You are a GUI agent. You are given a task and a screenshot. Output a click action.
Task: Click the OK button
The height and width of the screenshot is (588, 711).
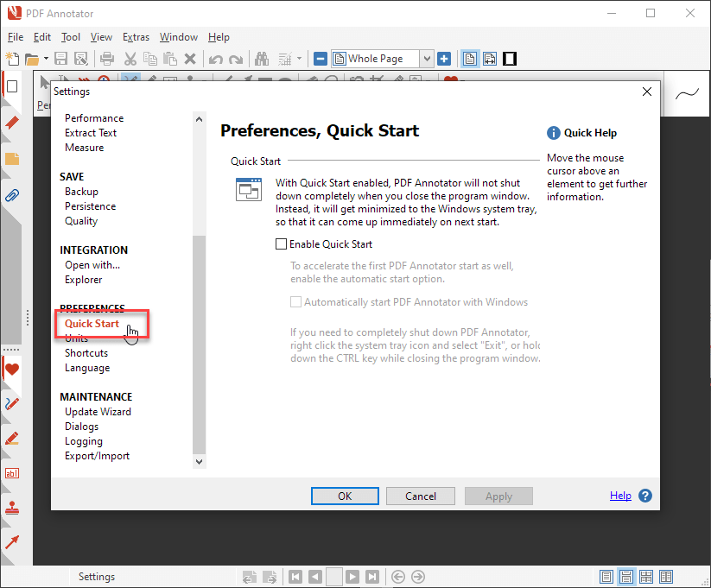pos(345,496)
